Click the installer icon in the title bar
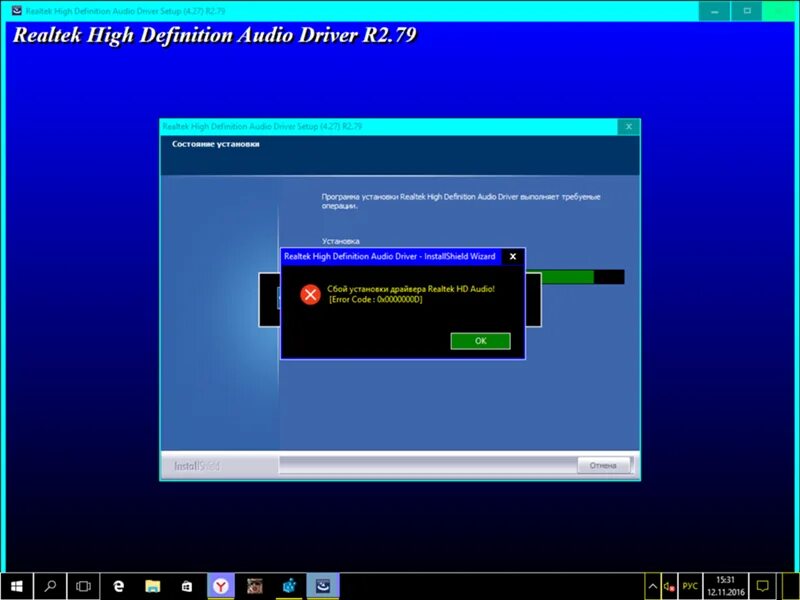Image resolution: width=800 pixels, height=600 pixels. coord(16,10)
